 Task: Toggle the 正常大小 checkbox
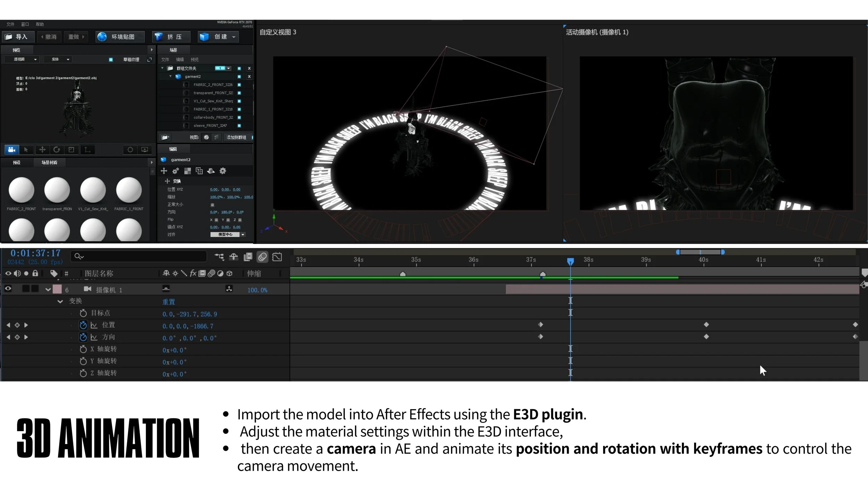tap(212, 205)
